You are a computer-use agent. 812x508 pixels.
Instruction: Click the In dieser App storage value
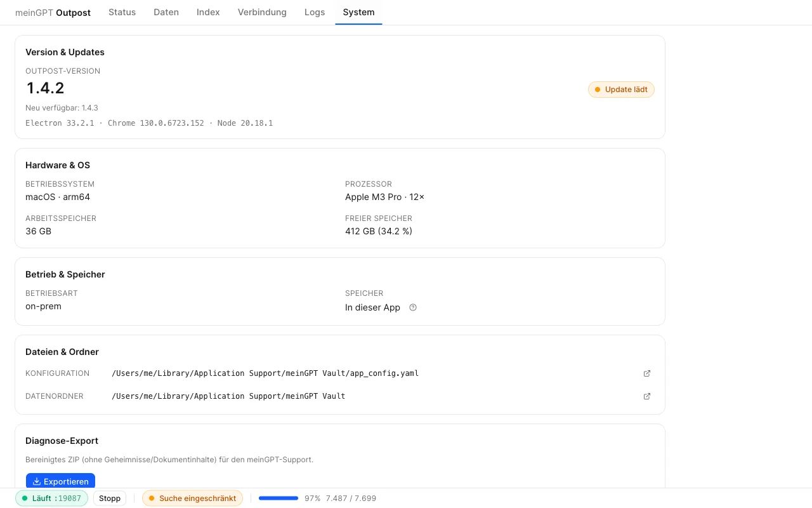[372, 307]
